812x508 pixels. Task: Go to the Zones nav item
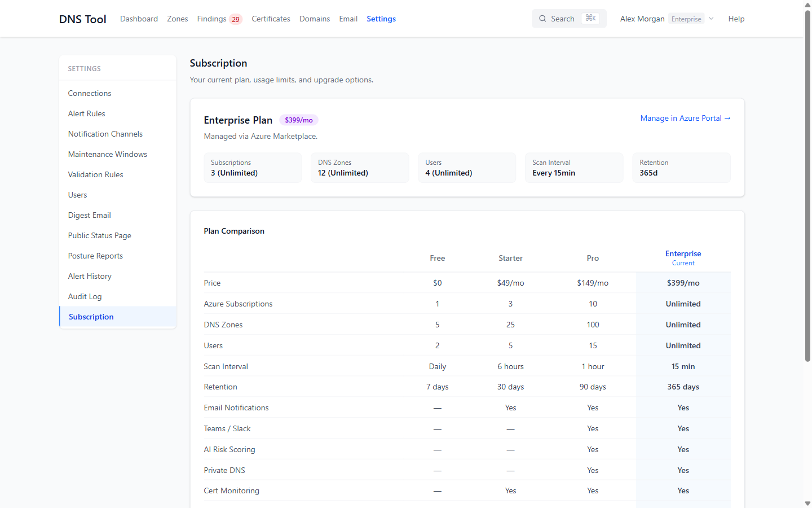click(x=178, y=19)
